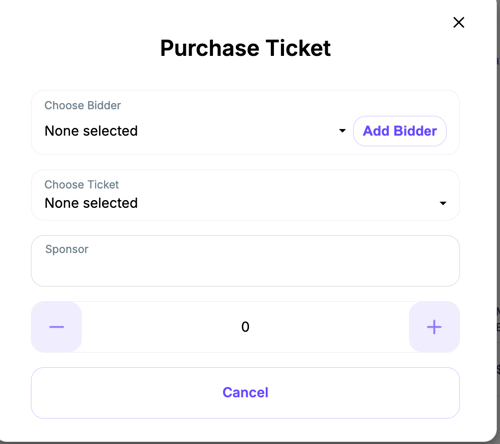
Task: Increase ticket quantity with plus icon
Action: (x=434, y=327)
